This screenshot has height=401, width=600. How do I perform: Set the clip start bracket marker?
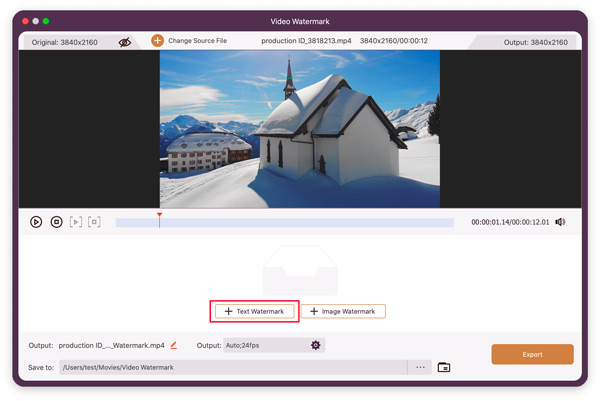pos(76,222)
